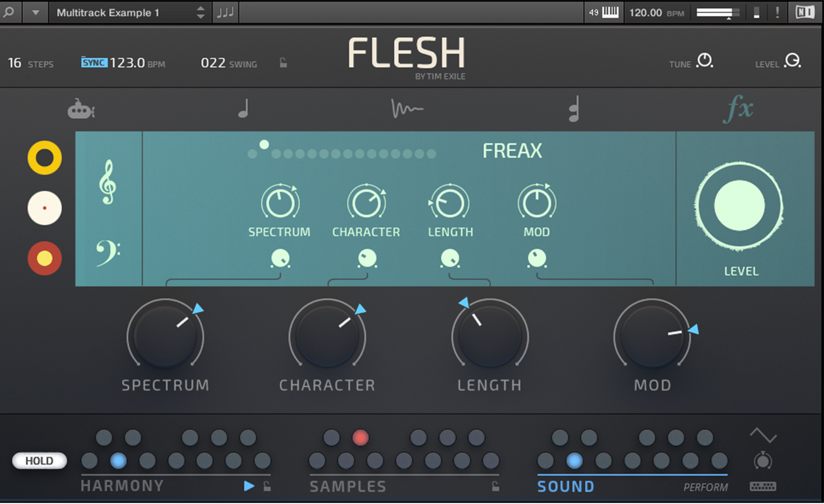
Task: Open the submarine sample engine page
Action: (81, 109)
